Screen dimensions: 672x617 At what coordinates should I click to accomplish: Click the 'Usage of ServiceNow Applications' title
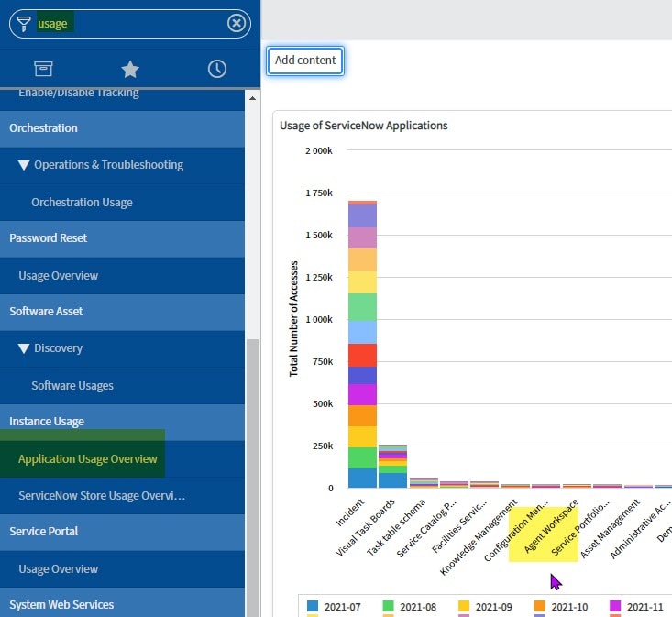click(x=363, y=126)
